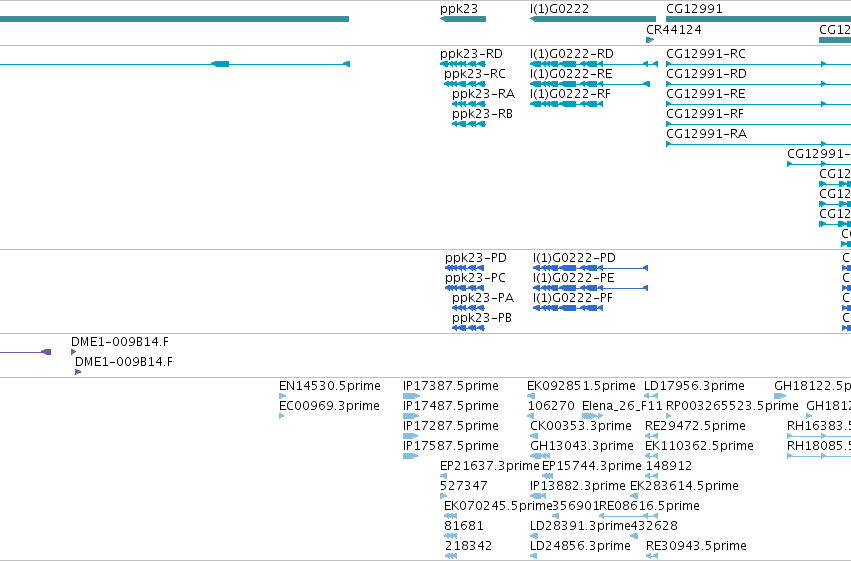Select EST IP17487.5prime
The image size is (851, 561).
[x=450, y=406]
